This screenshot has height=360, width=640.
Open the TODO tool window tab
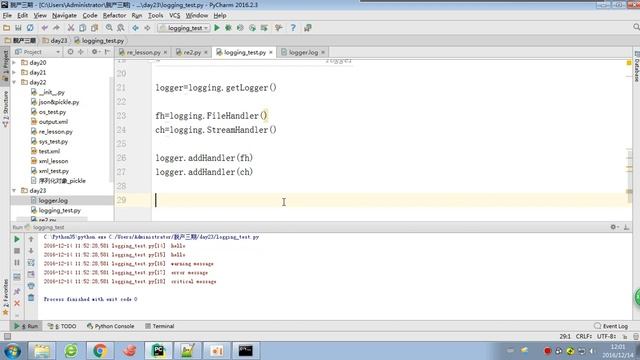click(62, 326)
